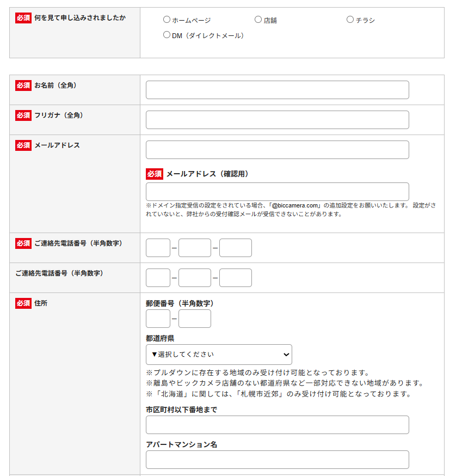Focus the フリガナ（全角） input box
Screen dimensions: 456x476
277,120
